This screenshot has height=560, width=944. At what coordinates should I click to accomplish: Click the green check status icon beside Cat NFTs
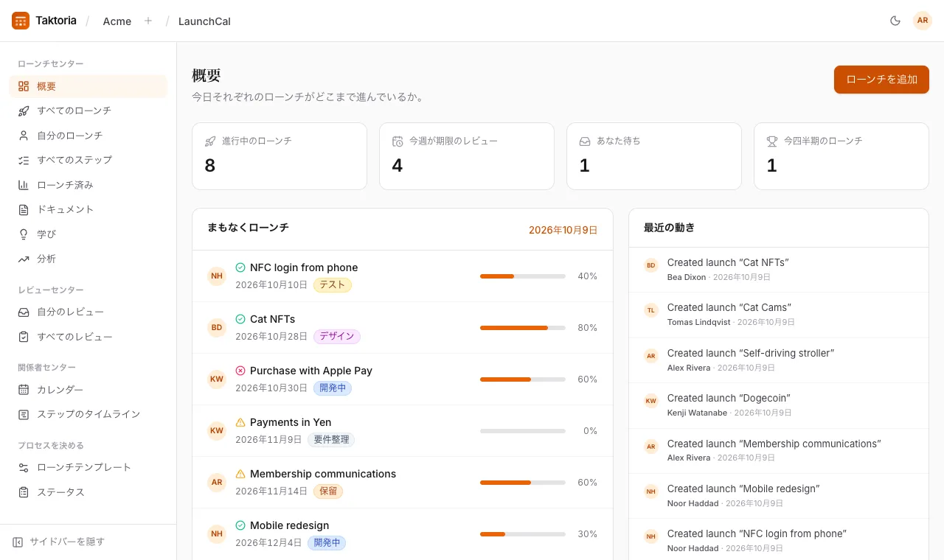tap(240, 319)
